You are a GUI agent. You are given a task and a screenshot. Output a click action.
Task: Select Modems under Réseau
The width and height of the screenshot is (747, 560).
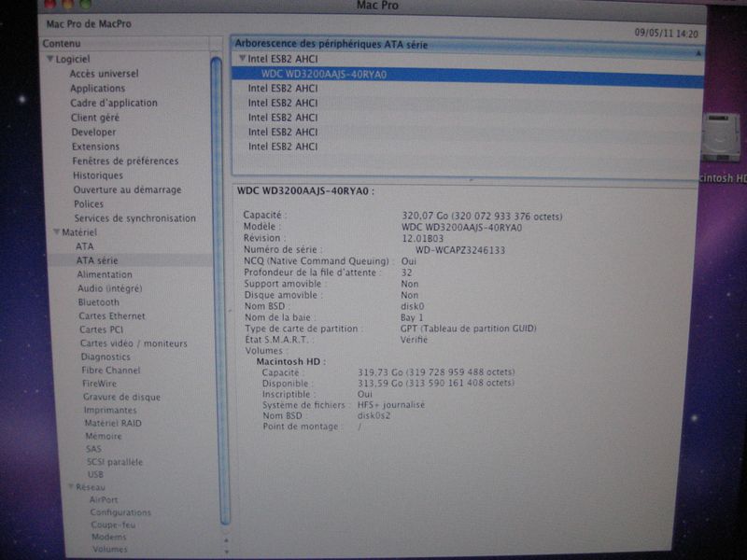(x=109, y=537)
